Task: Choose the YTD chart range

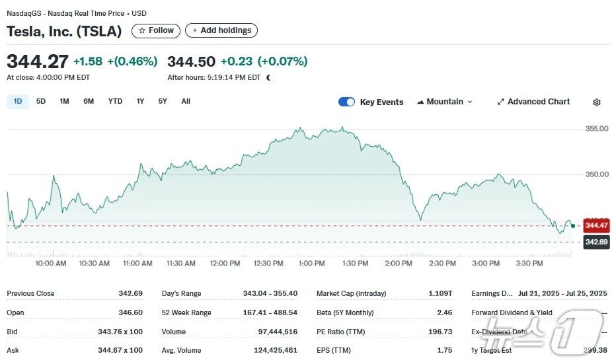Action: (x=115, y=101)
